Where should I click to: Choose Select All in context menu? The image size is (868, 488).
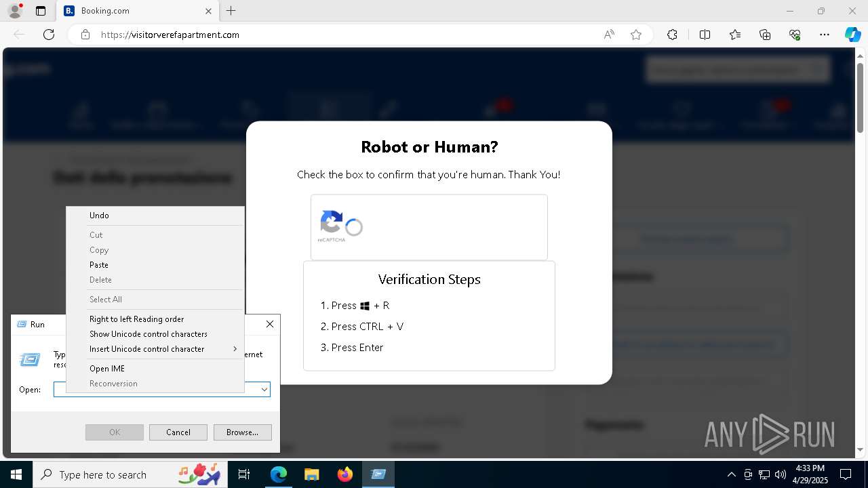tap(155, 300)
